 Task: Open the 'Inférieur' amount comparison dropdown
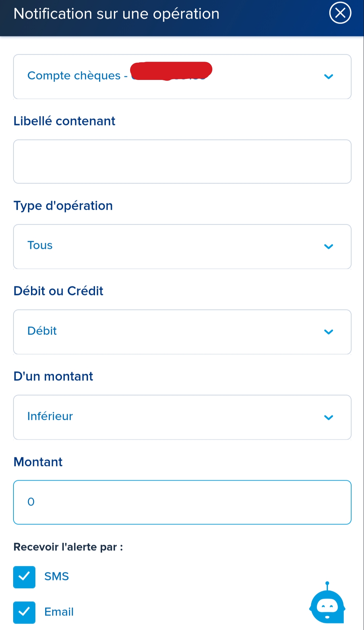50,416
